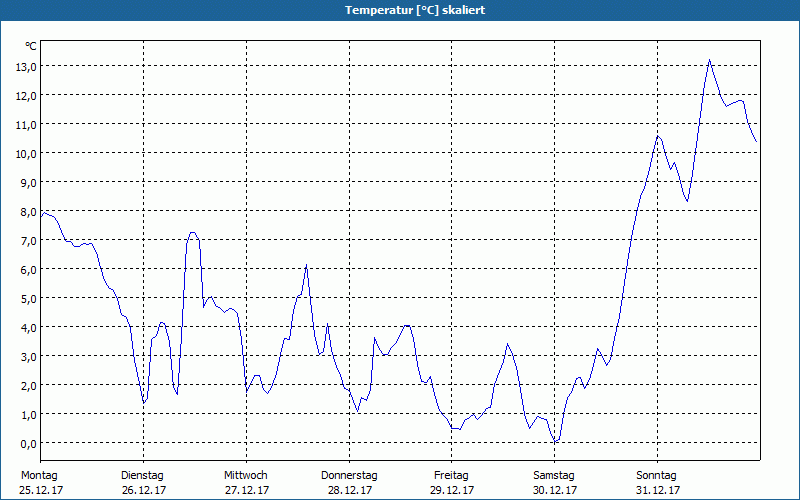
Task: Click the 5,0 y-axis label
Action: pos(30,299)
